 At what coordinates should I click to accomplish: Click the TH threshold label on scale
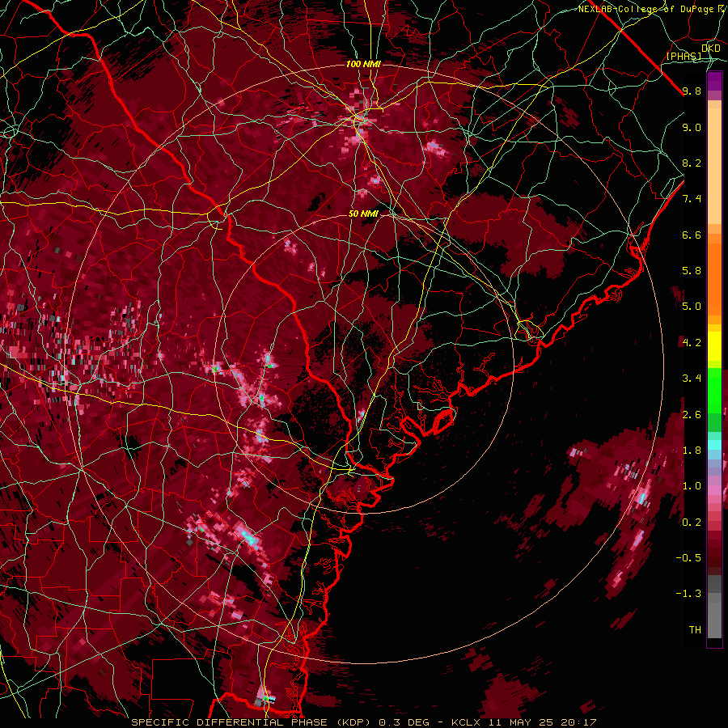pos(695,630)
